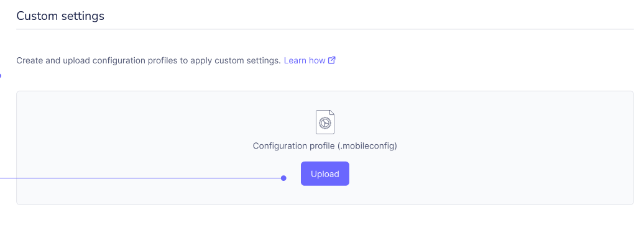Viewport: 644px width, 225px height.
Task: Open the Learn how link
Action: tap(305, 61)
